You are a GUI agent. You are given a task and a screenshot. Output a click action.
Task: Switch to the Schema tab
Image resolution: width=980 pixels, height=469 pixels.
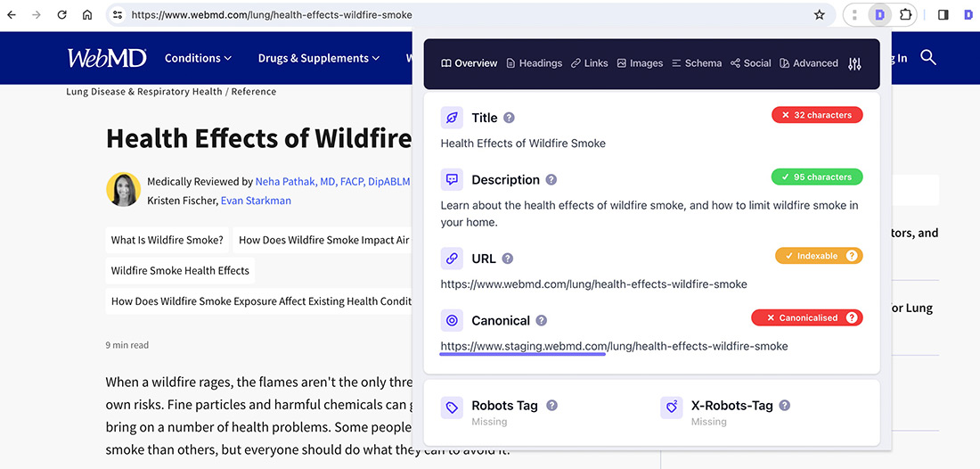click(697, 63)
